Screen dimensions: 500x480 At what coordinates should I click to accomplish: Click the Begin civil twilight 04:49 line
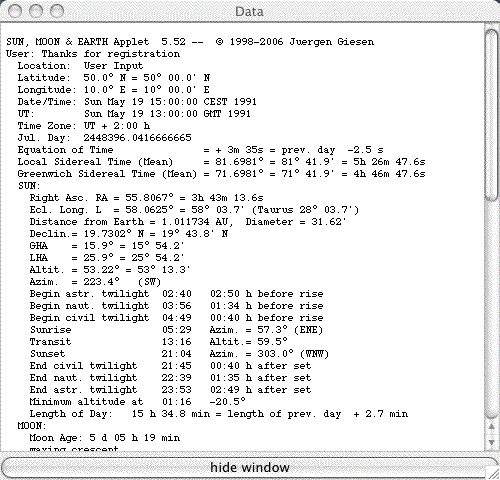coord(176,318)
